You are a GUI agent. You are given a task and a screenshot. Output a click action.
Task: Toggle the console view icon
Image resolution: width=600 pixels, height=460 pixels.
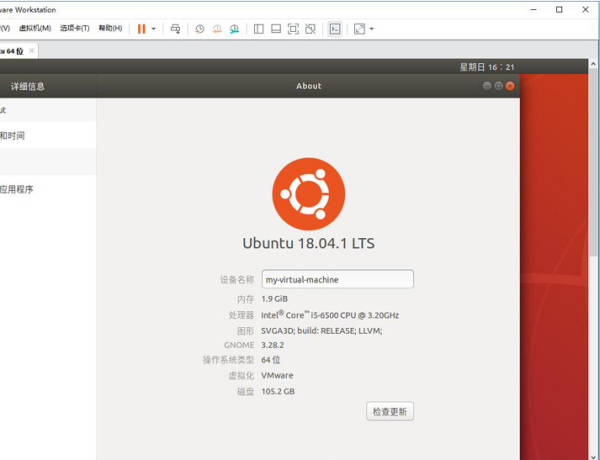coord(335,29)
